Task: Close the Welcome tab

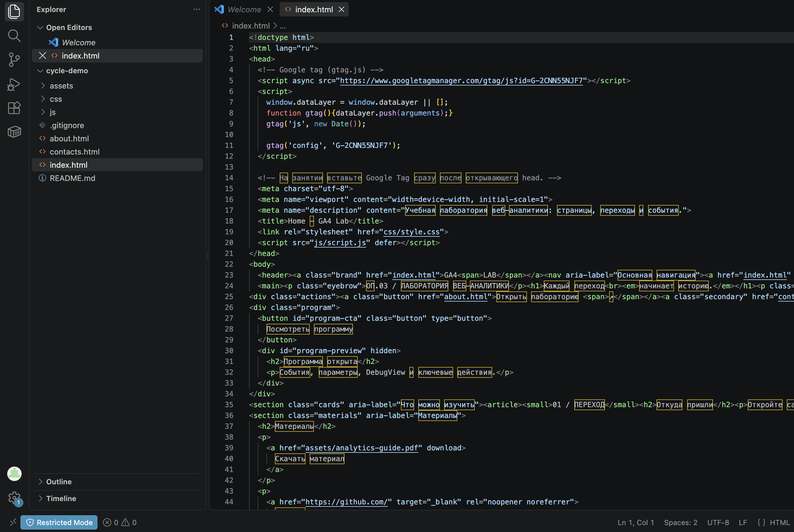Action: coord(270,10)
